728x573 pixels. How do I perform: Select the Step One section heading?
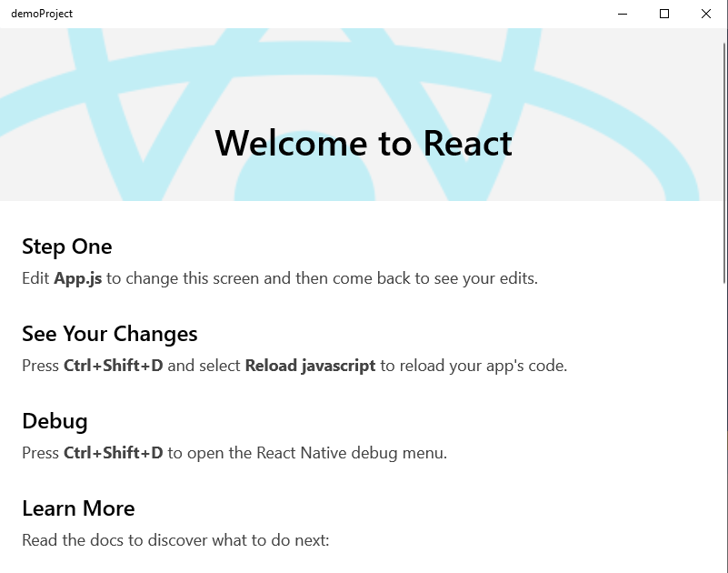click(66, 246)
